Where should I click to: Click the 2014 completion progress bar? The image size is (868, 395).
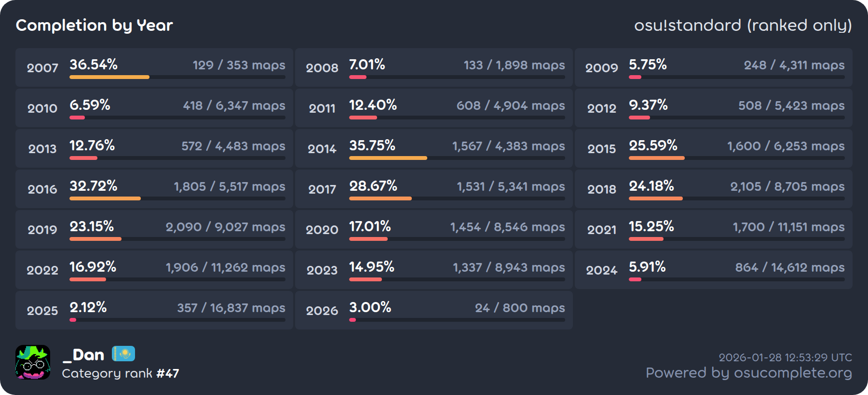click(x=457, y=158)
